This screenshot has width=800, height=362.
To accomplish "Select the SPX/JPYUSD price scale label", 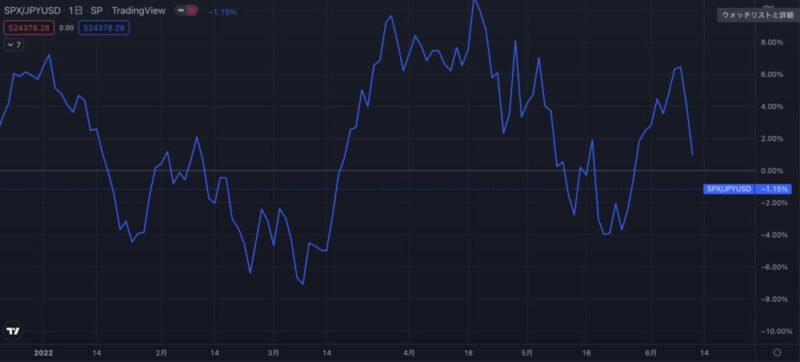I will (729, 189).
